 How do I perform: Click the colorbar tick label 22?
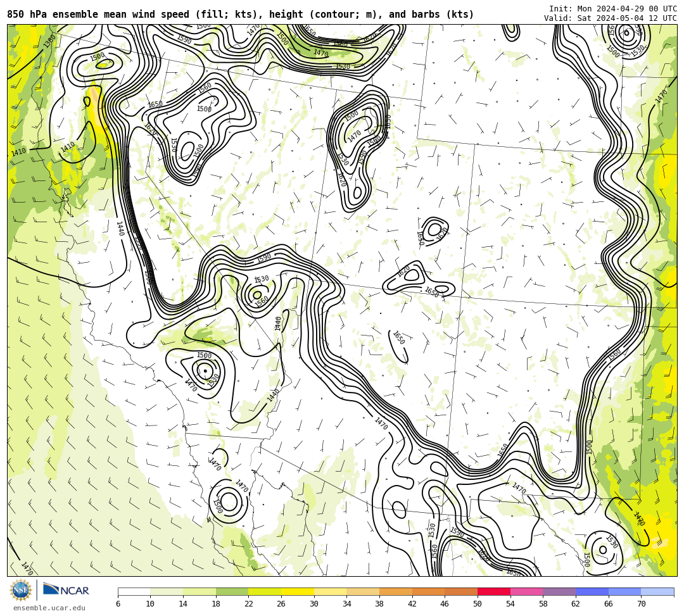(249, 604)
